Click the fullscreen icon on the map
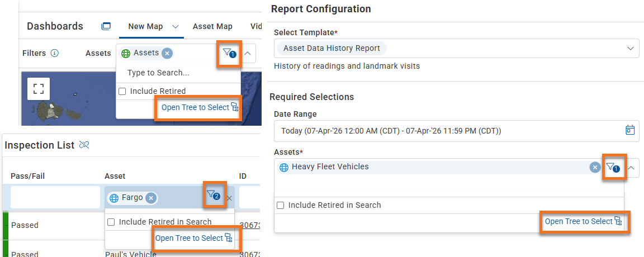The height and width of the screenshot is (257, 644). pos(39,89)
